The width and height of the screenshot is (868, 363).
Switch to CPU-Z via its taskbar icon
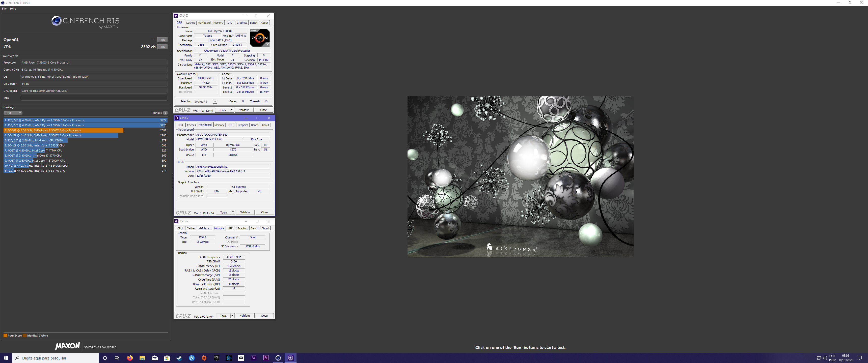click(x=290, y=358)
